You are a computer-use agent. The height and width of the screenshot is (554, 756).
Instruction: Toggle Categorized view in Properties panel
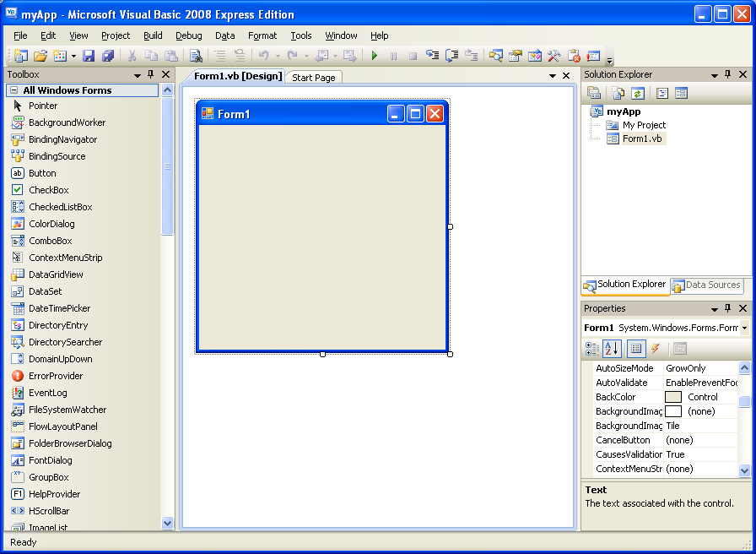coord(592,349)
